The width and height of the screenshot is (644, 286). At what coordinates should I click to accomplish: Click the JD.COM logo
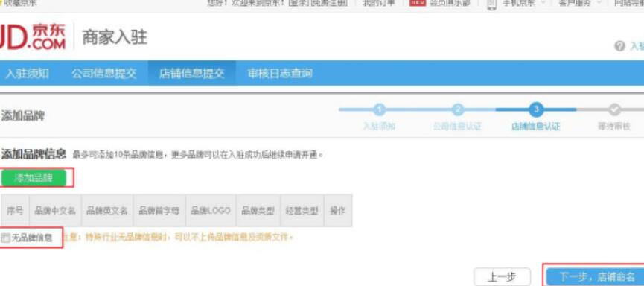pyautogui.click(x=33, y=37)
